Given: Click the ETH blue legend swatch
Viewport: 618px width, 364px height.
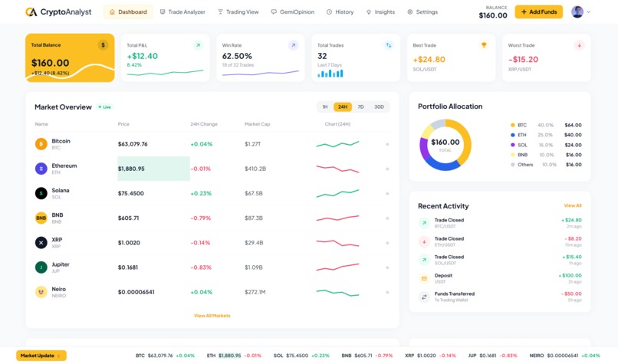Looking at the screenshot, I should [513, 135].
